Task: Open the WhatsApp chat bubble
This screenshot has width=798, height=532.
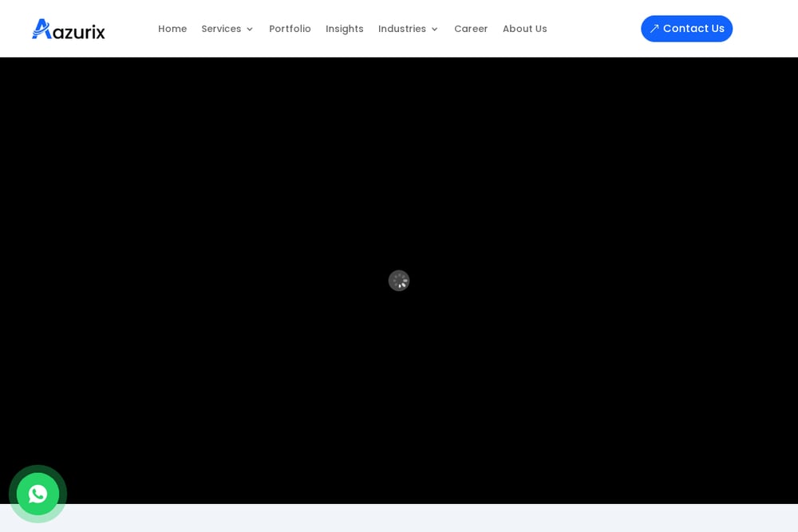Action: (38, 494)
